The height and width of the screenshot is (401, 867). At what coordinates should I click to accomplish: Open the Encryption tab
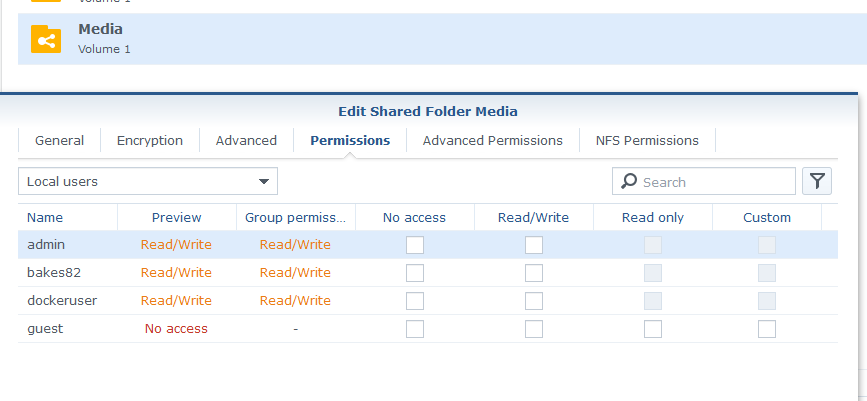point(150,141)
